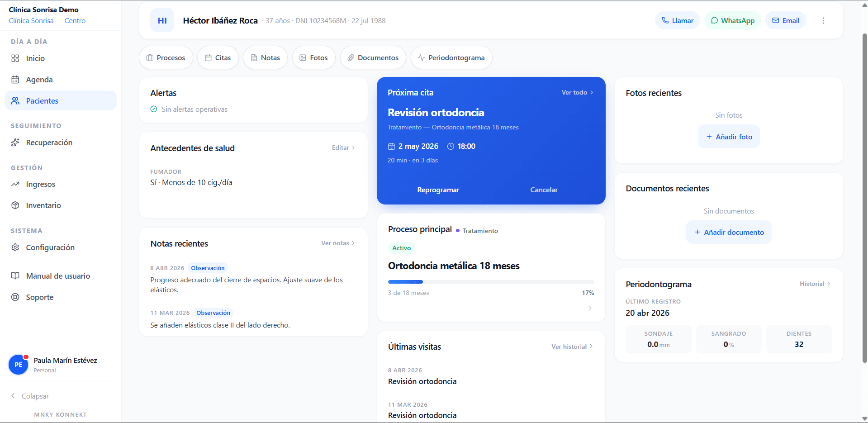Viewport: 868px width, 423px height.
Task: Click the green check icon under Alertas
Action: pyautogui.click(x=154, y=109)
